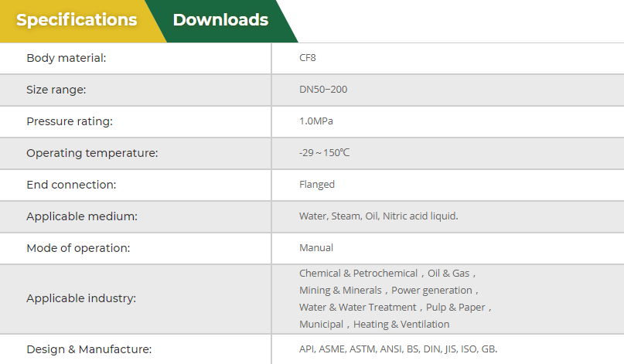This screenshot has width=624, height=364.
Task: Click the 'Design & Manufacture:' label
Action: point(89,349)
